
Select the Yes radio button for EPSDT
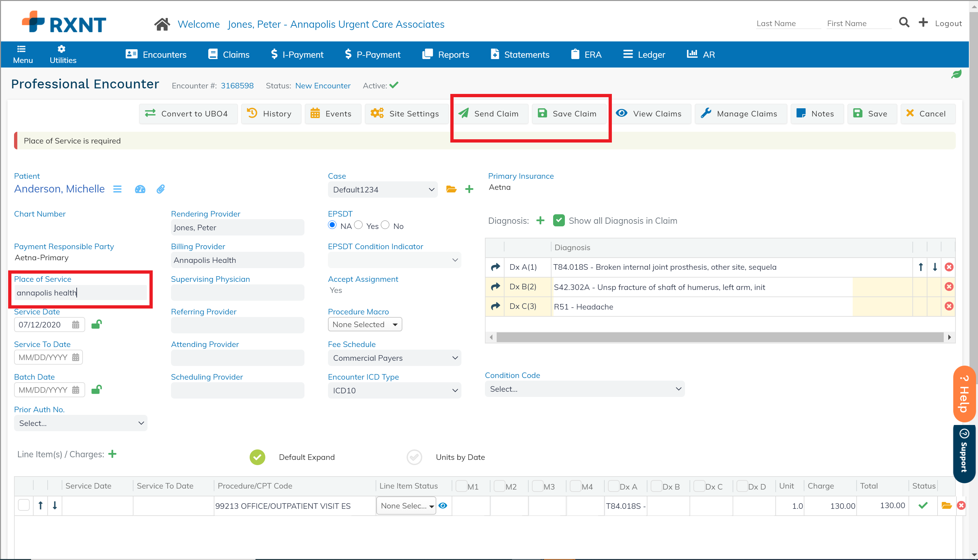tap(359, 225)
